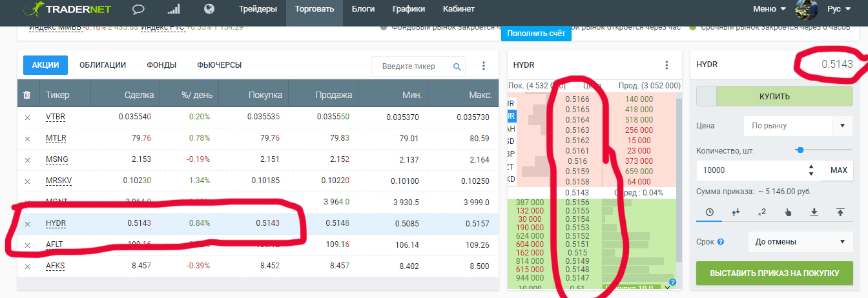Click bid volume 387 000 in order book
This screenshot has height=298, width=868.
pos(529,203)
